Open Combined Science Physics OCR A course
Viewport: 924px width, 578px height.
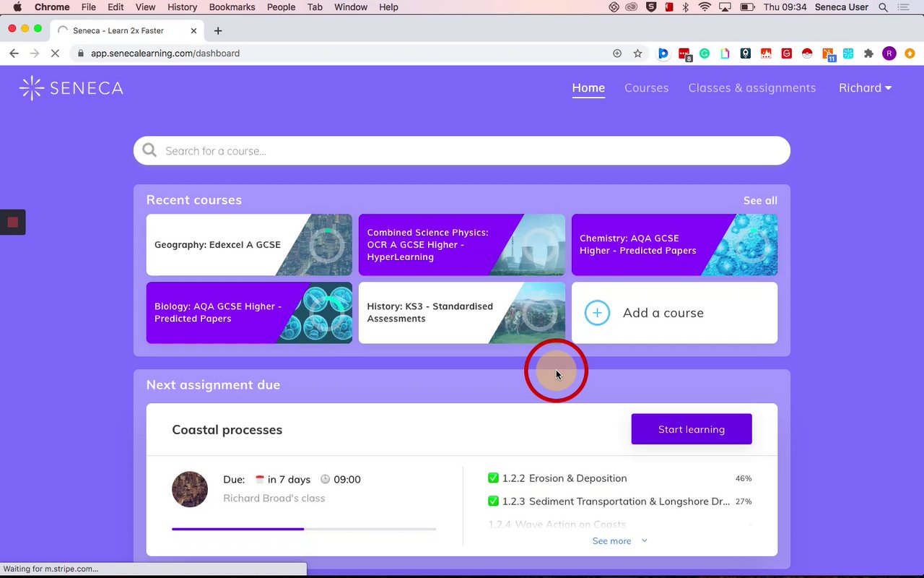[x=462, y=245]
